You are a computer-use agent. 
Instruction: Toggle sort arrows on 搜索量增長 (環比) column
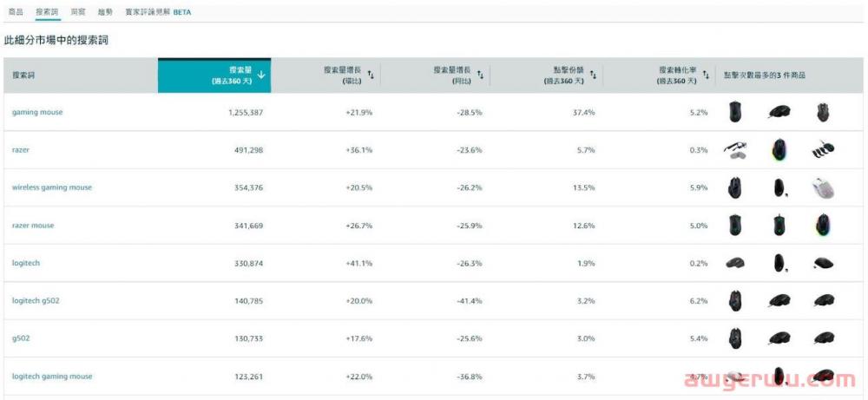tap(371, 75)
